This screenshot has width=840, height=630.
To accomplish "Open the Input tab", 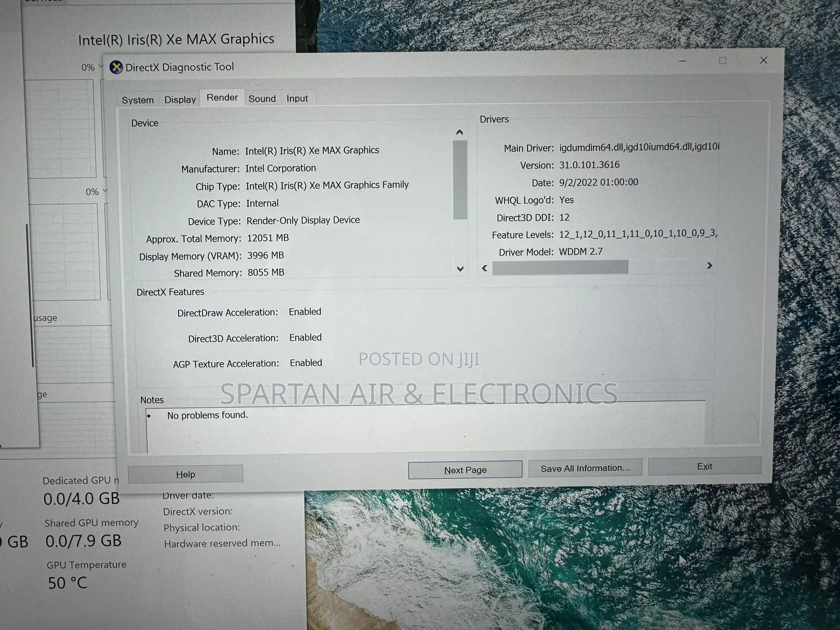I will pos(297,98).
